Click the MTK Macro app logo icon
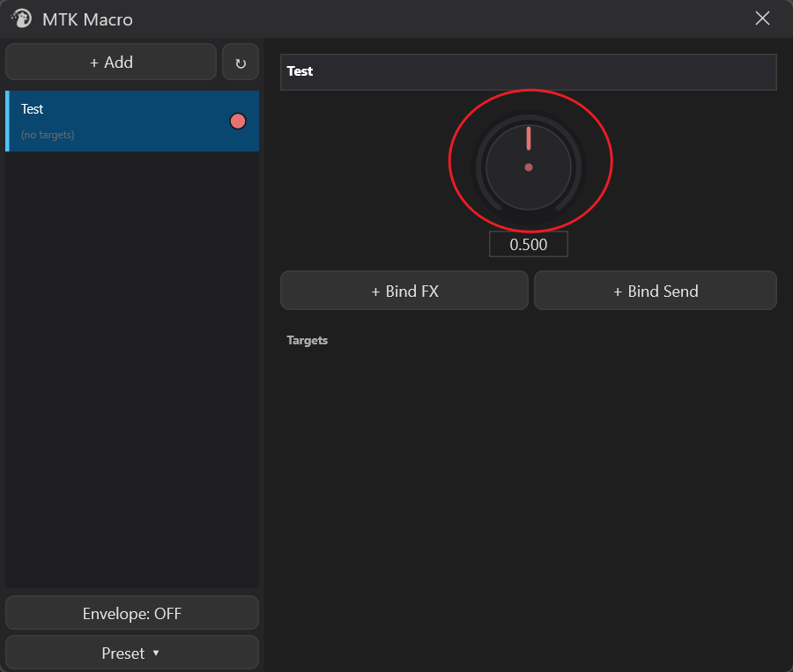This screenshot has height=672, width=793. click(x=21, y=18)
